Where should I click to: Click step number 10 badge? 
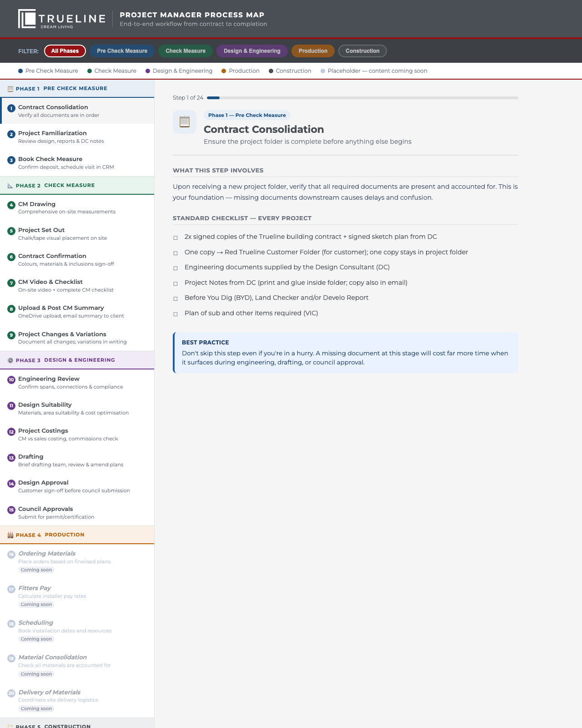(x=11, y=380)
